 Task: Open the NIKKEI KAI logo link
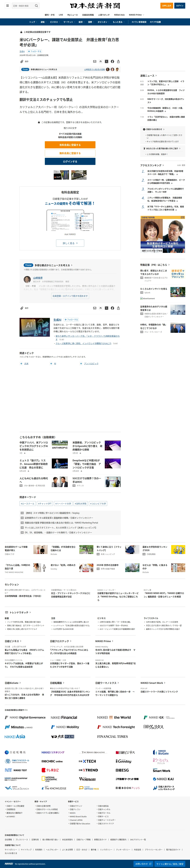163,779
